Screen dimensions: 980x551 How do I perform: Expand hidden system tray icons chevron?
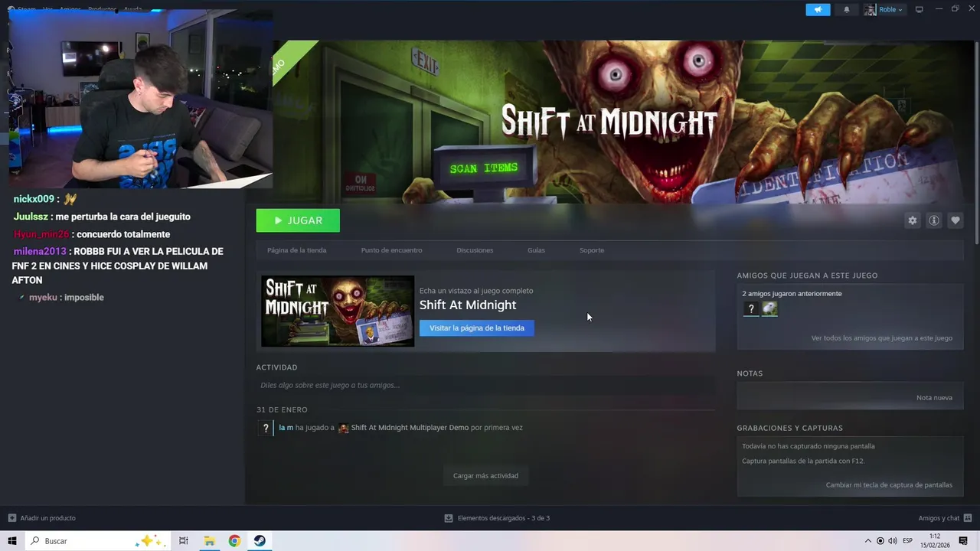[x=867, y=541]
